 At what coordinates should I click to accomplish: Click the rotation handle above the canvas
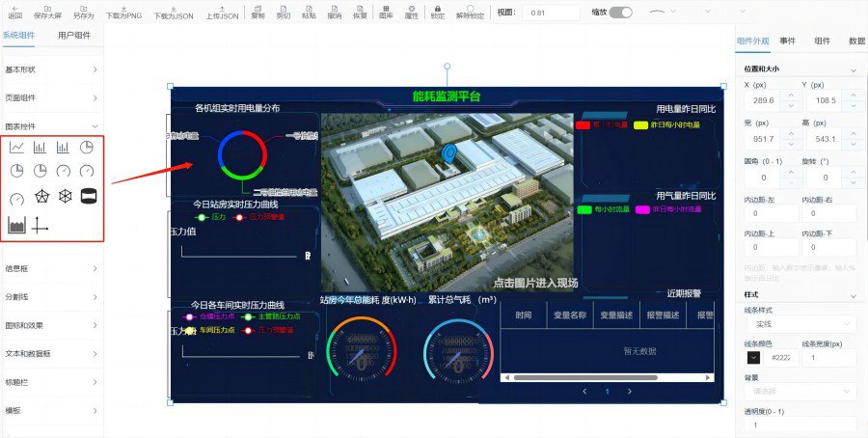coord(448,67)
